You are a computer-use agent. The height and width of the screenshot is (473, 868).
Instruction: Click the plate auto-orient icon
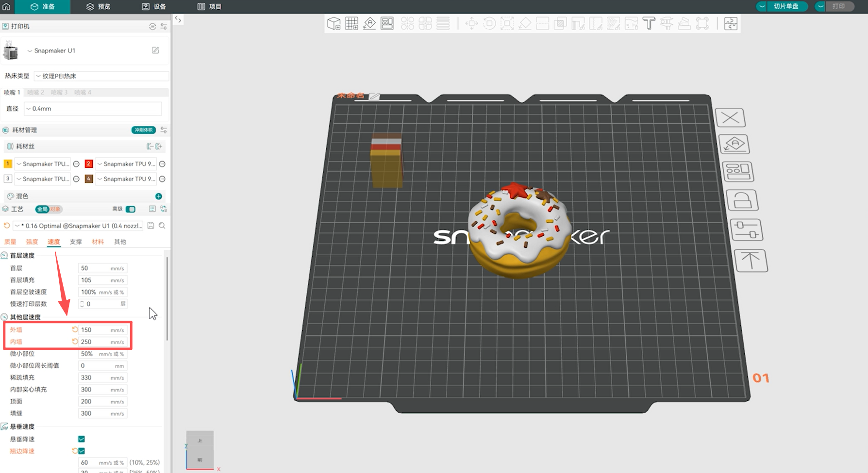[x=734, y=144]
